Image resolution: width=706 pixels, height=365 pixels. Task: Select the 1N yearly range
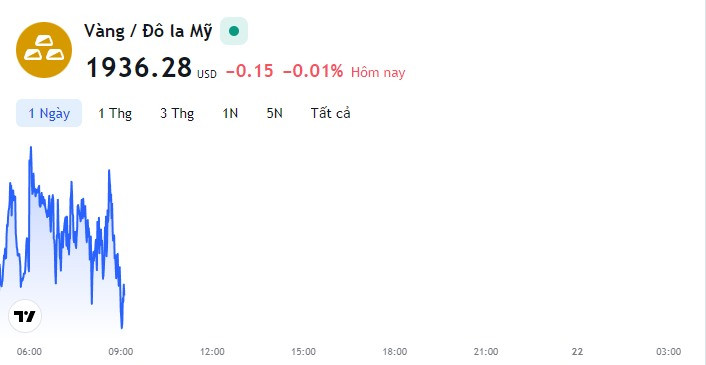coord(230,113)
